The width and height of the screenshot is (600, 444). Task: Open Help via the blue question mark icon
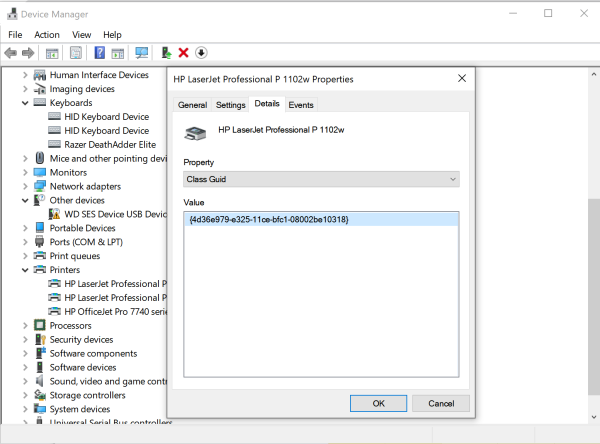click(x=99, y=53)
